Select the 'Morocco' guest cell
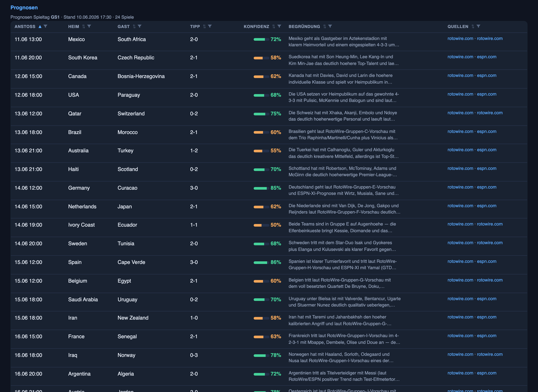The height and width of the screenshot is (392, 538). point(128,132)
